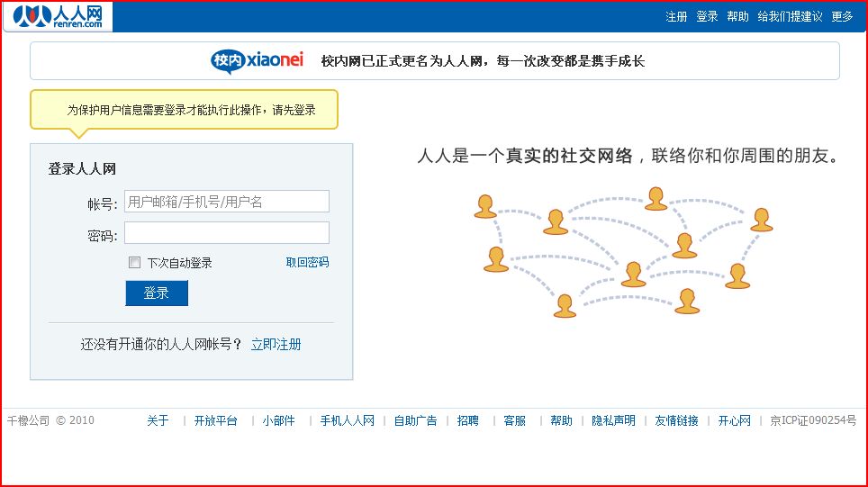This screenshot has width=868, height=487.
Task: Click the 立即注册 link
Action: click(x=276, y=344)
